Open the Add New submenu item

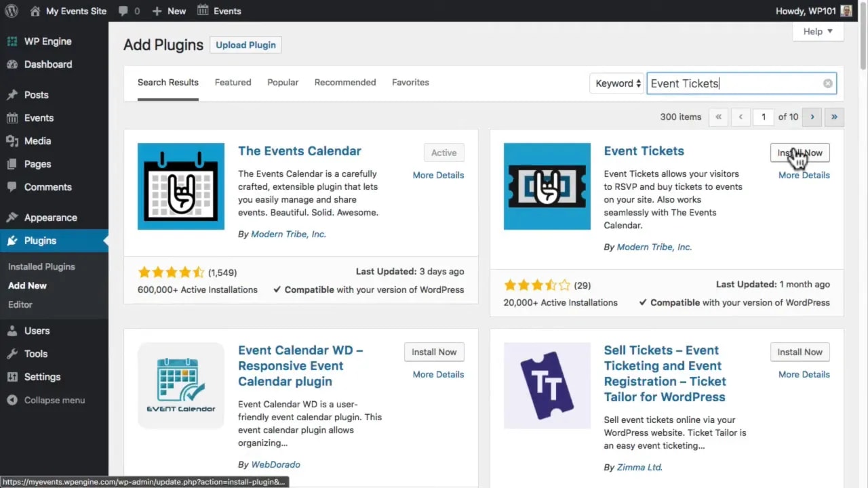click(28, 286)
